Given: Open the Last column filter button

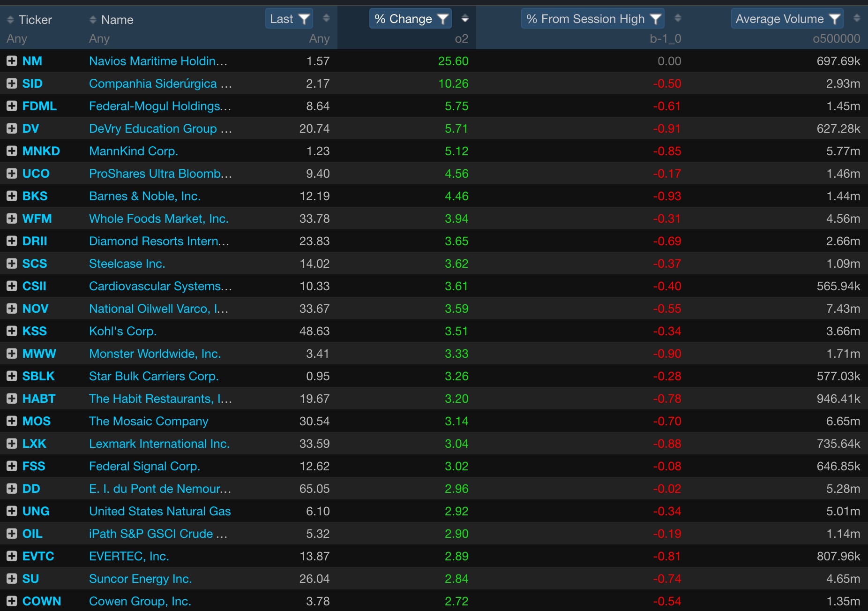Looking at the screenshot, I should (x=289, y=19).
